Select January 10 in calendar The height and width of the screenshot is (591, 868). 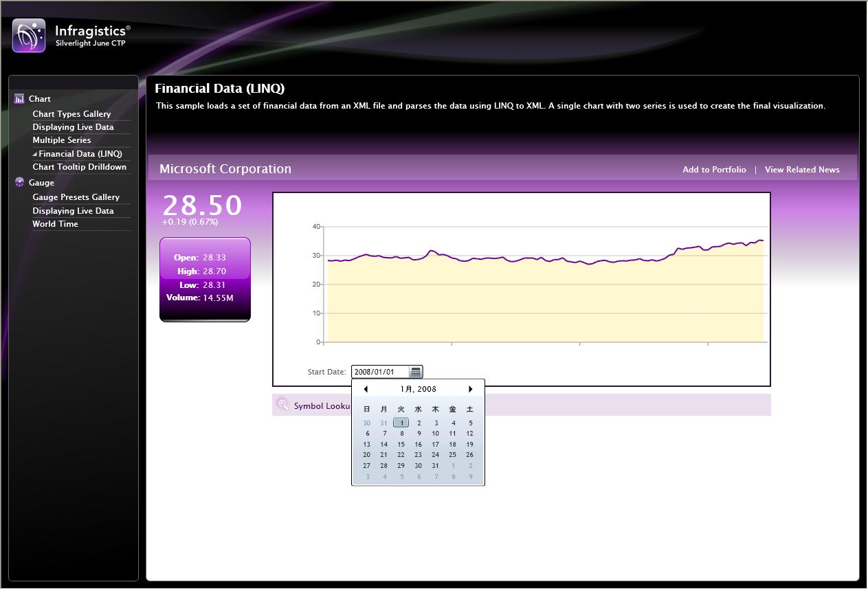point(436,434)
